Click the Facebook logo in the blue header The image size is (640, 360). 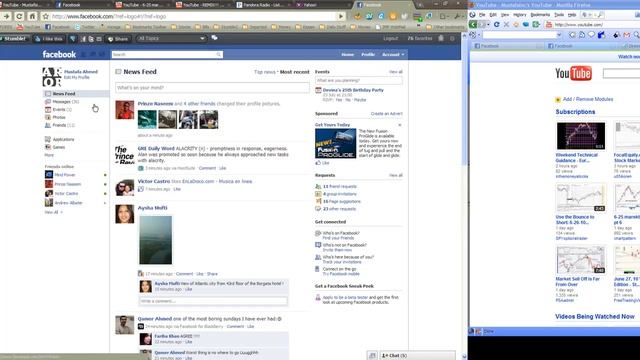click(x=59, y=54)
